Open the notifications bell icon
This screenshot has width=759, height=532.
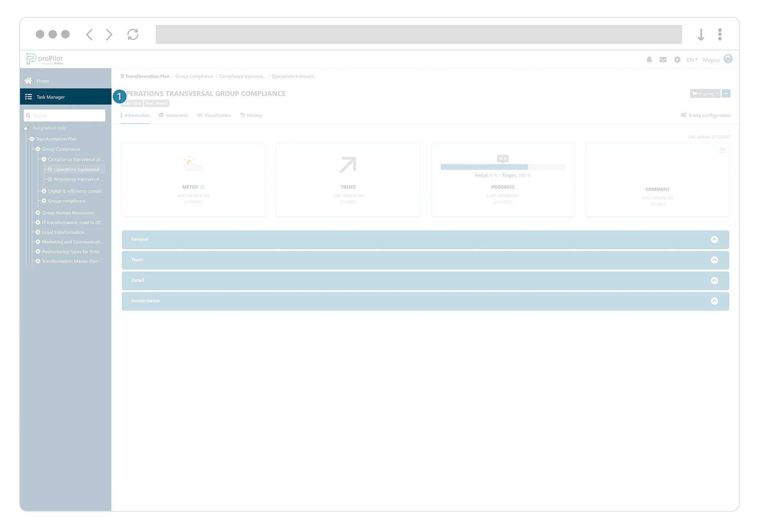649,60
